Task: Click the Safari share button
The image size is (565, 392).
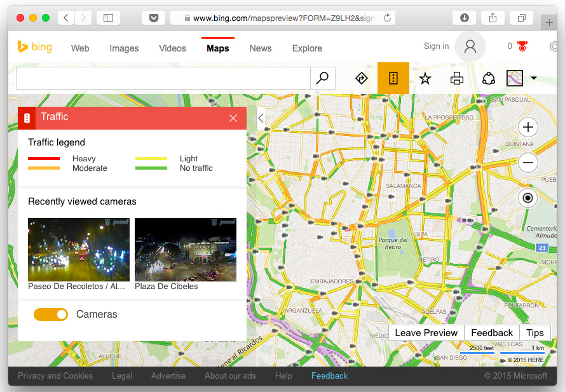Action: (493, 18)
